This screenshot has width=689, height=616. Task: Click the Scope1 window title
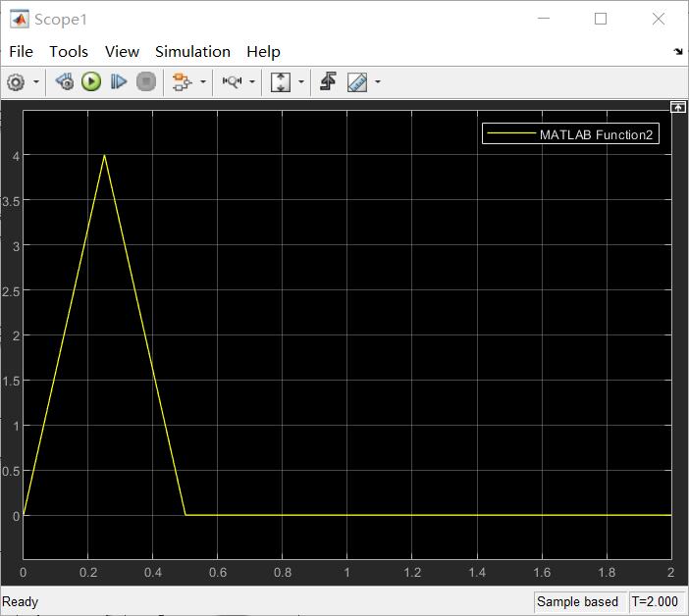(61, 20)
